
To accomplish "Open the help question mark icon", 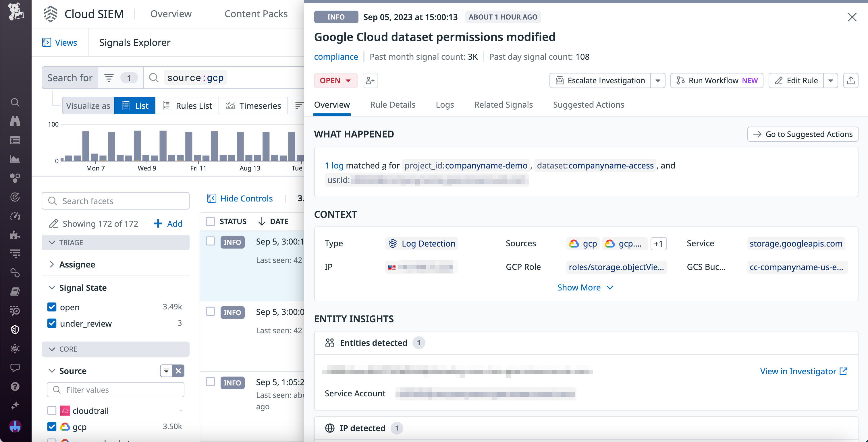I will (16, 386).
